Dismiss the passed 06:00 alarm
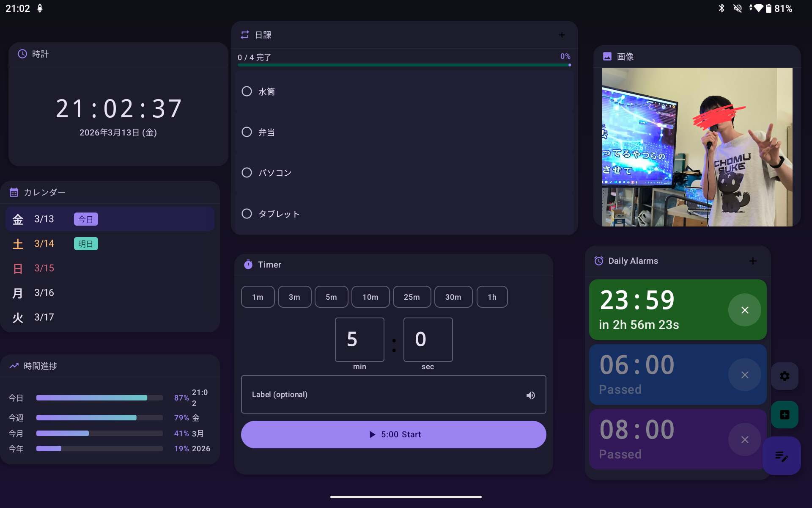812x508 pixels. point(744,375)
